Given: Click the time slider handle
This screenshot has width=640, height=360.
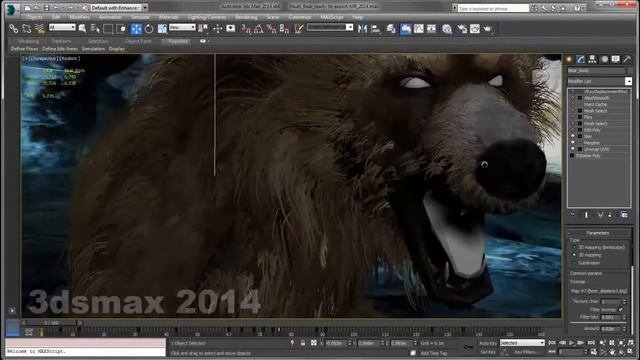Looking at the screenshot, I should [x=51, y=322].
